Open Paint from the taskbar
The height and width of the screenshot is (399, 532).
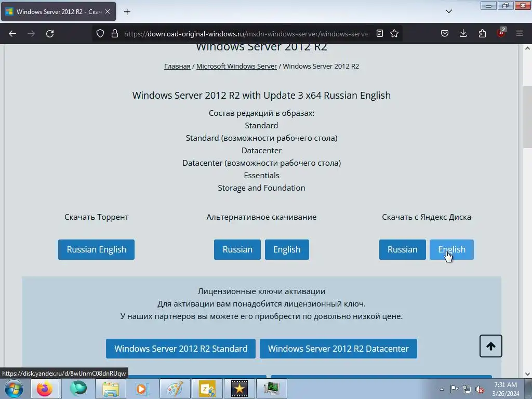[175, 389]
